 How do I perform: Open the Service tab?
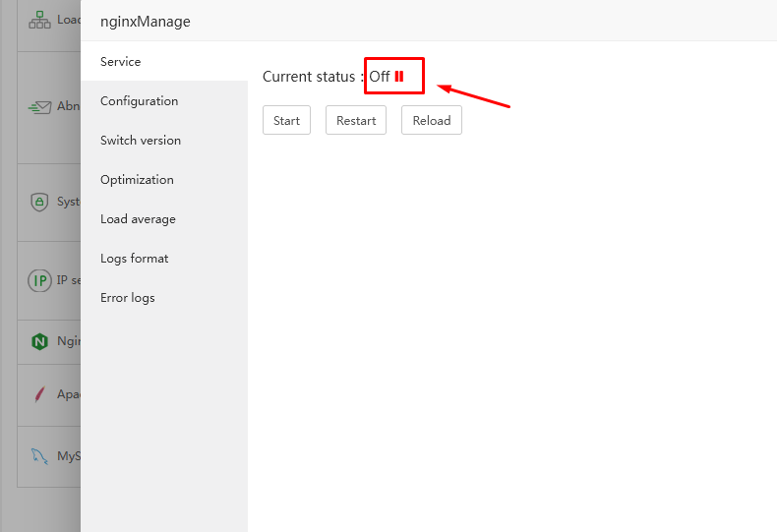point(121,62)
